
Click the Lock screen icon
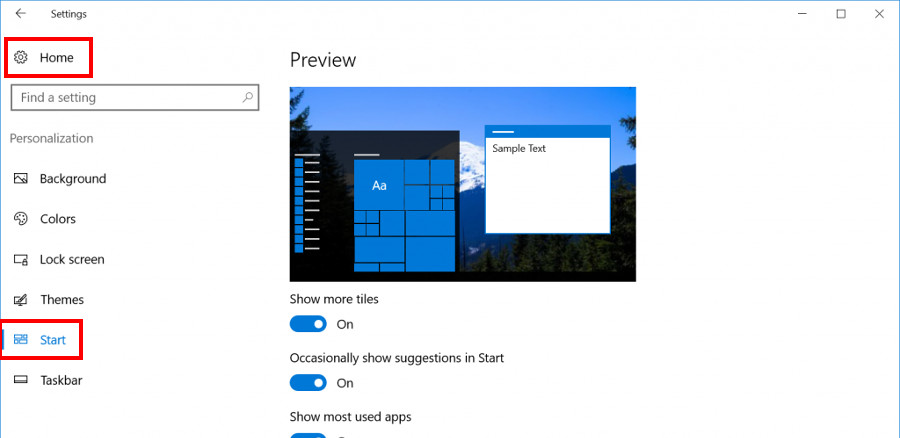pyautogui.click(x=21, y=259)
